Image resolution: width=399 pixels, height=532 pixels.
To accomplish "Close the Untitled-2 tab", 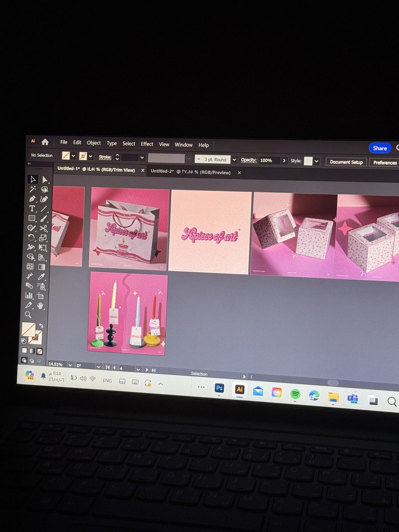I will pyautogui.click(x=239, y=173).
